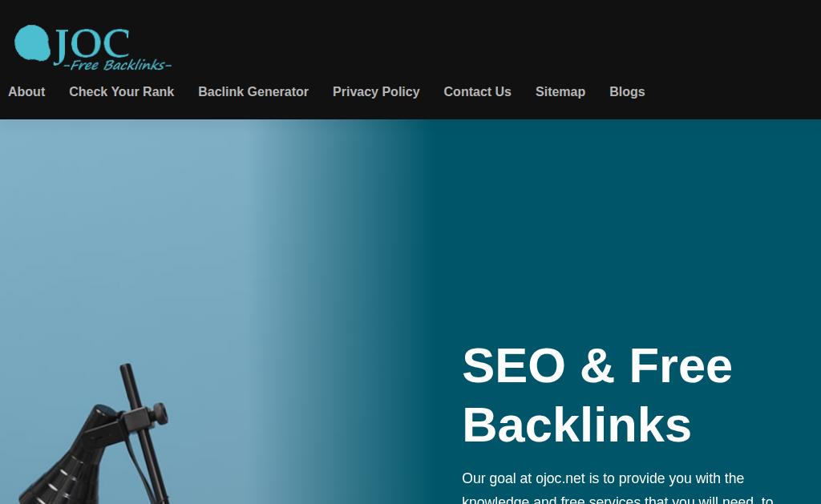
Task: Click the ojoc.net text in the paragraph
Action: pos(560,478)
